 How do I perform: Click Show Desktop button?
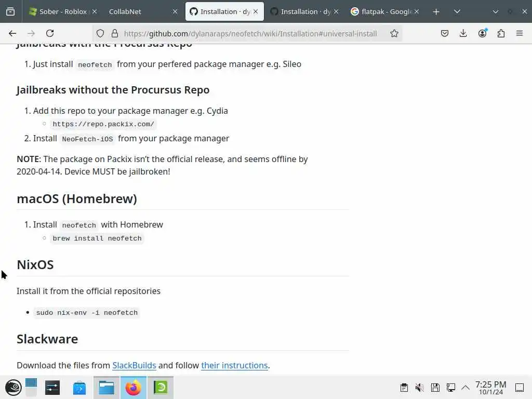(520, 388)
